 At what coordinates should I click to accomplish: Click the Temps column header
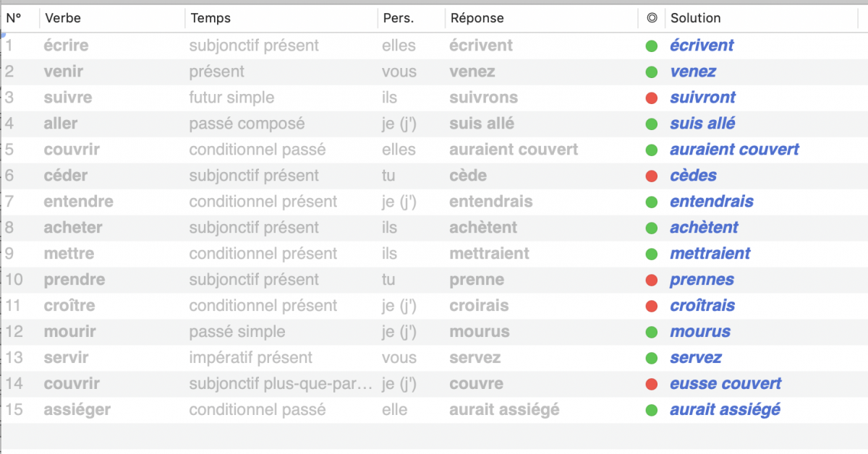pos(210,18)
